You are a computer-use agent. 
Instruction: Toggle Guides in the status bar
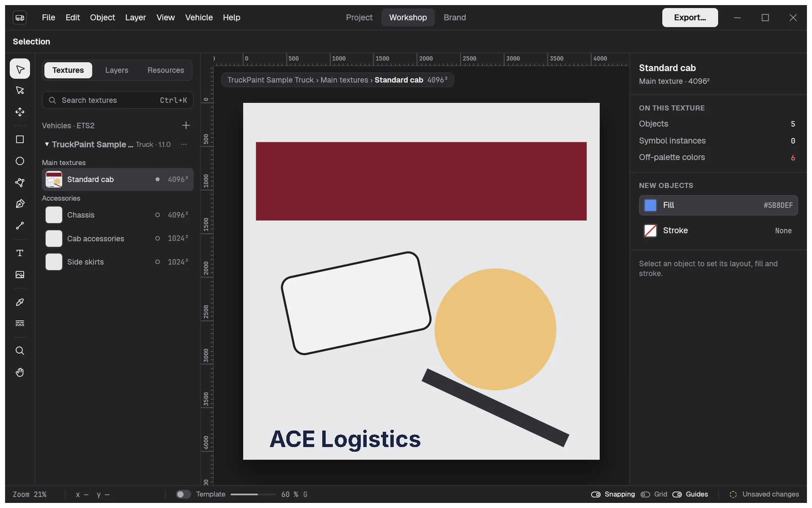[x=690, y=494]
